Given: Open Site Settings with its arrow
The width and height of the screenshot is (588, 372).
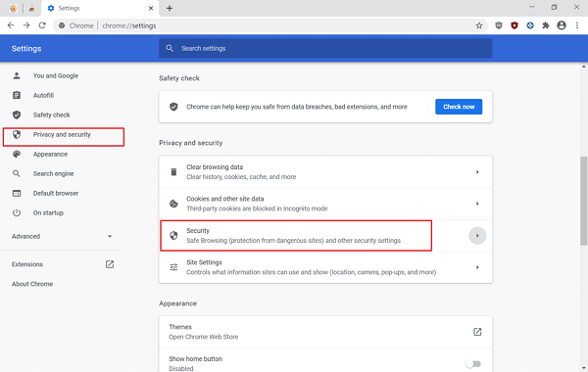Looking at the screenshot, I should click(x=477, y=267).
